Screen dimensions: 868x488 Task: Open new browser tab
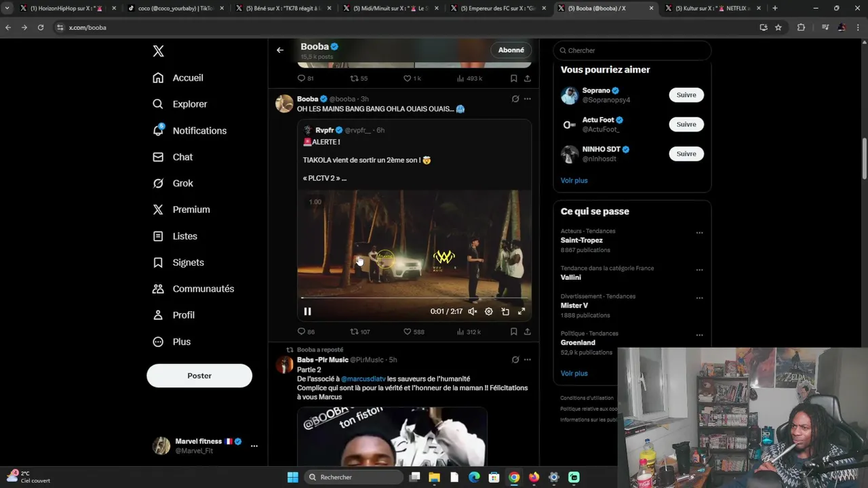click(775, 8)
